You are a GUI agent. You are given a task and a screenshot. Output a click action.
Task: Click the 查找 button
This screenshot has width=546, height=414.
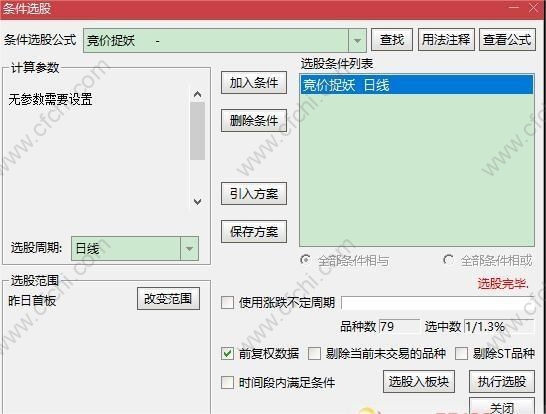pyautogui.click(x=392, y=40)
